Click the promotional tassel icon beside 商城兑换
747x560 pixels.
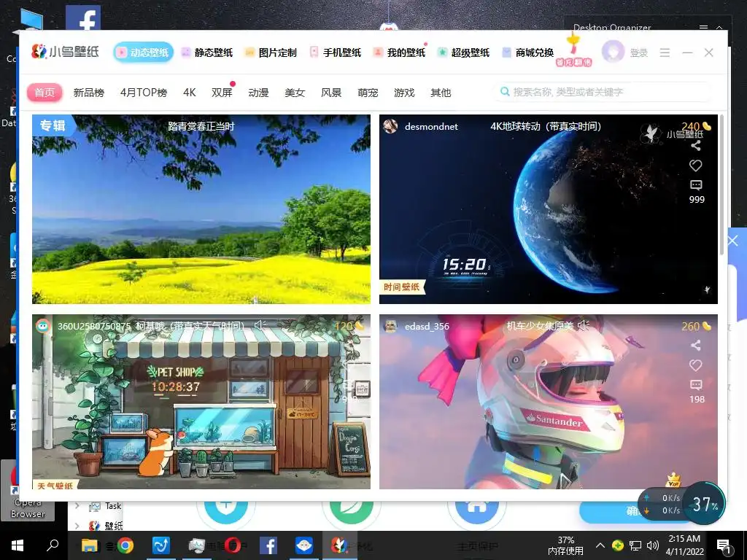point(573,50)
